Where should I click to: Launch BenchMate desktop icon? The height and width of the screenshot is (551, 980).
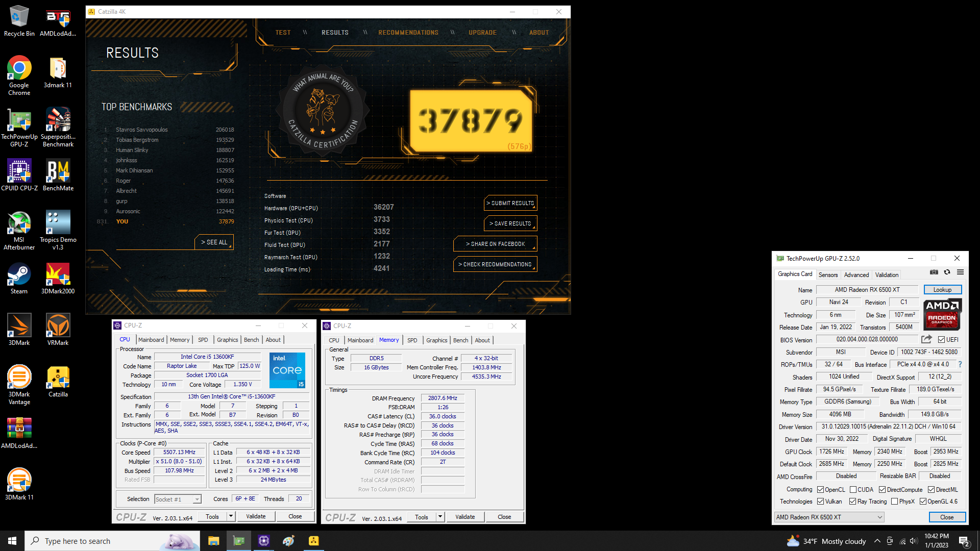(x=58, y=175)
